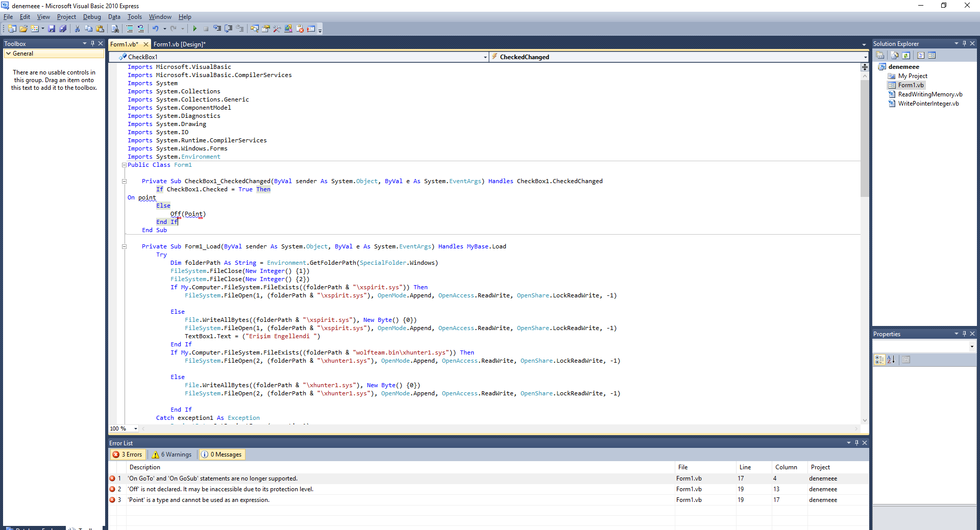Open the Tools menu

coord(135,17)
